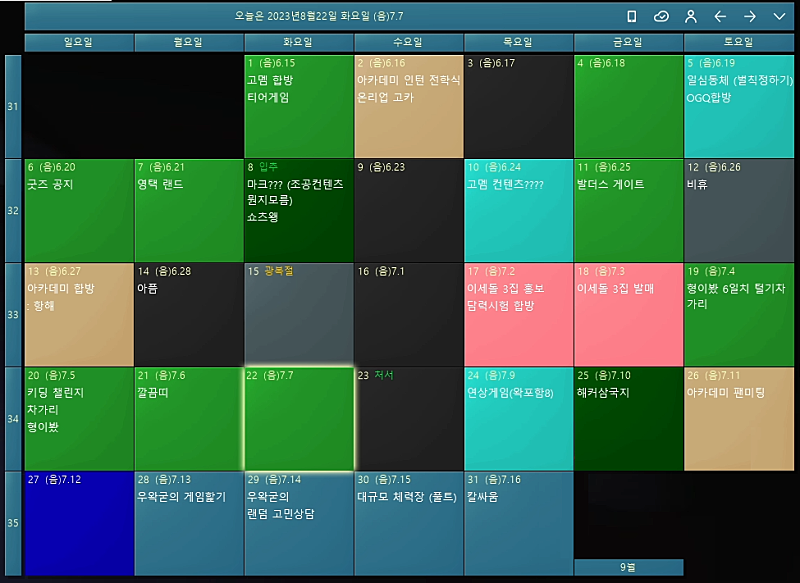The height and width of the screenshot is (583, 800).
Task: Select the 토요일 column header
Action: point(739,42)
